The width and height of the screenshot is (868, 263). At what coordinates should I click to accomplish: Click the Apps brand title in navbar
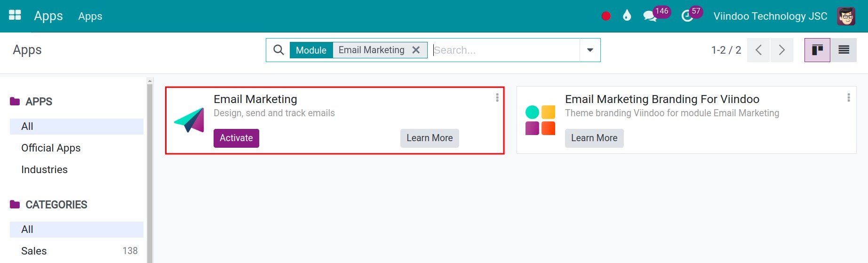point(48,16)
